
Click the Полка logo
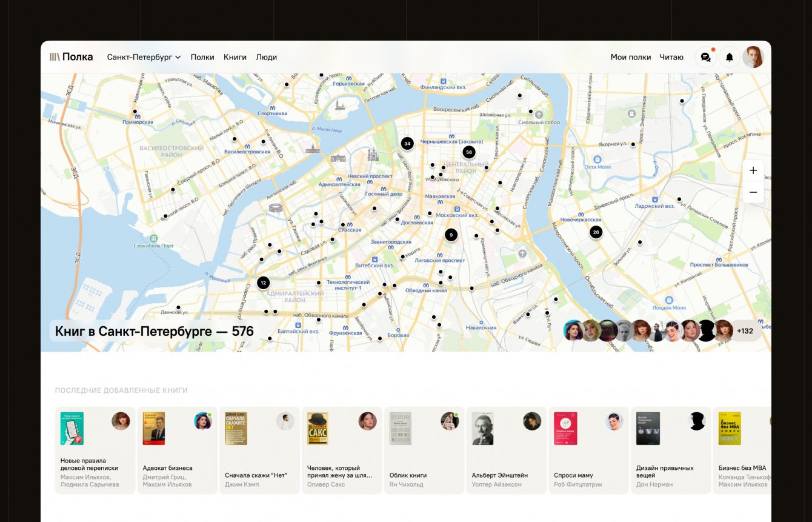(72, 57)
